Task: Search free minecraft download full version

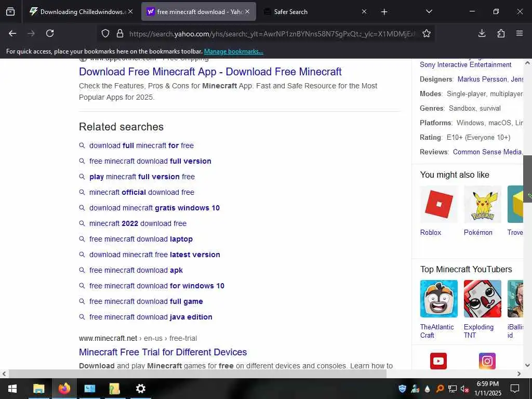Action: [150, 161]
